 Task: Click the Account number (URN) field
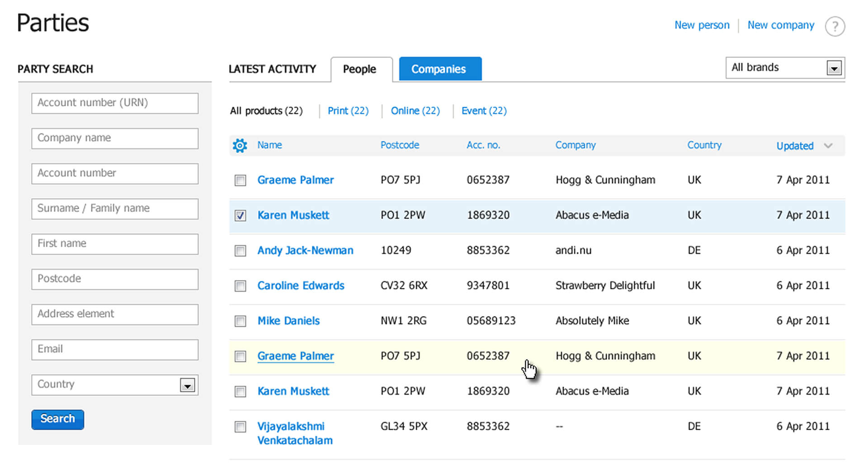pos(115,103)
